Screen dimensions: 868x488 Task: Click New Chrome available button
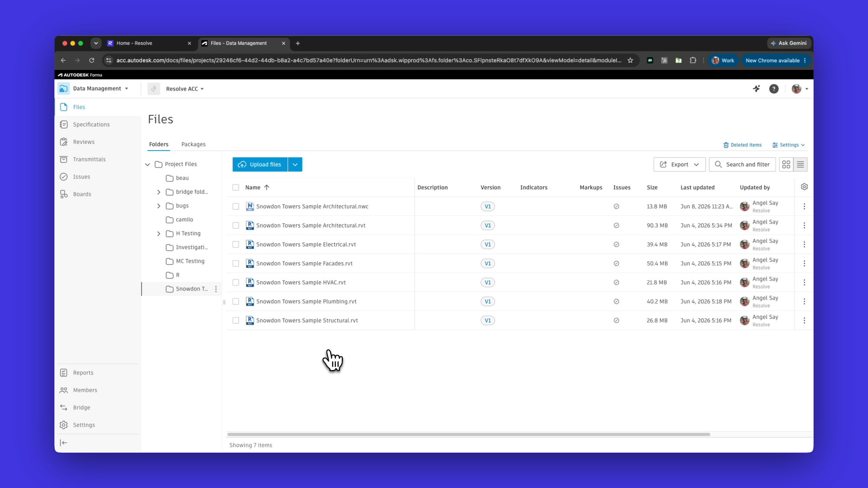click(776, 60)
